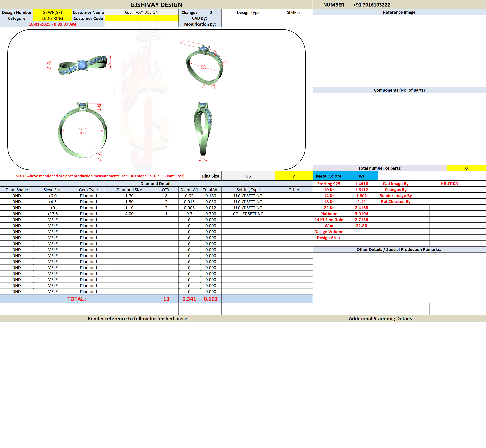Select the COLLET SETTING cell
This screenshot has width=486, height=448.
[248, 214]
